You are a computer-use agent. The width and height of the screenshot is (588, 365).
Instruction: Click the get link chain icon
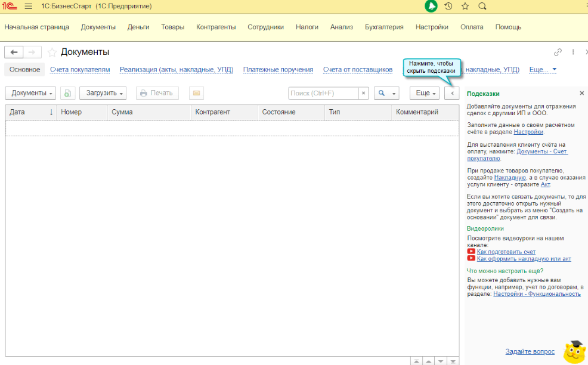point(558,52)
